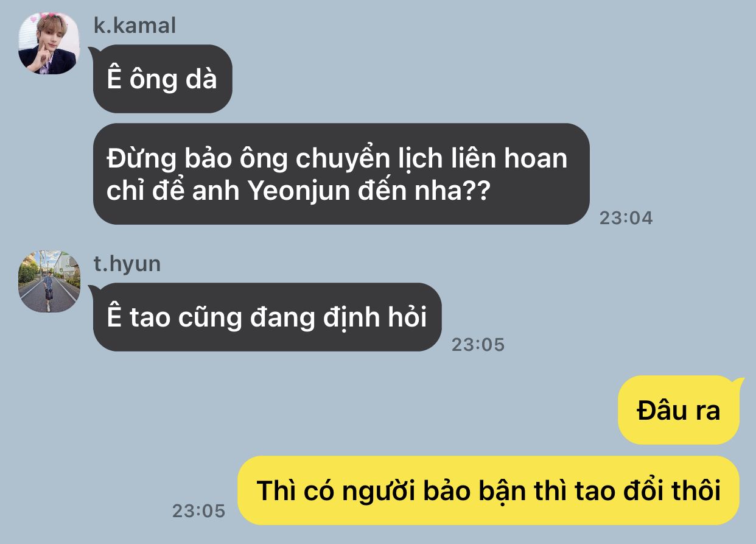756x544 pixels.
Task: Select the "Ê ông dà" message bubble
Action: pyautogui.click(x=163, y=79)
